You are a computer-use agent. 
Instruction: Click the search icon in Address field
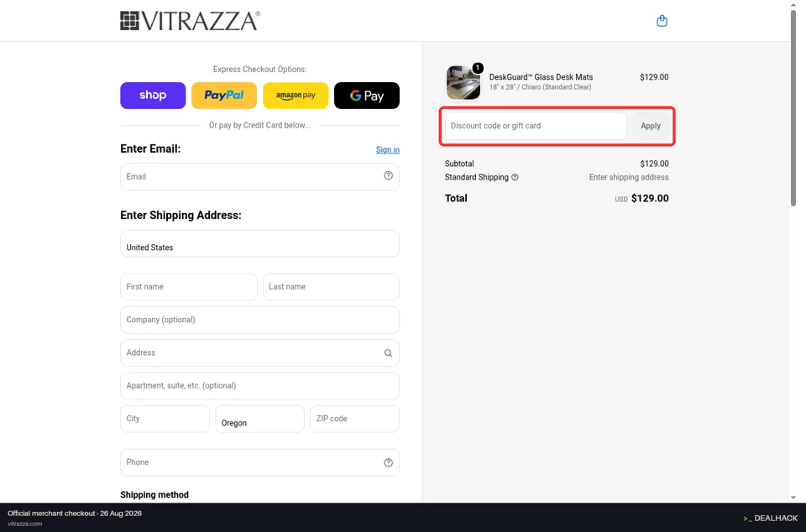click(x=388, y=352)
